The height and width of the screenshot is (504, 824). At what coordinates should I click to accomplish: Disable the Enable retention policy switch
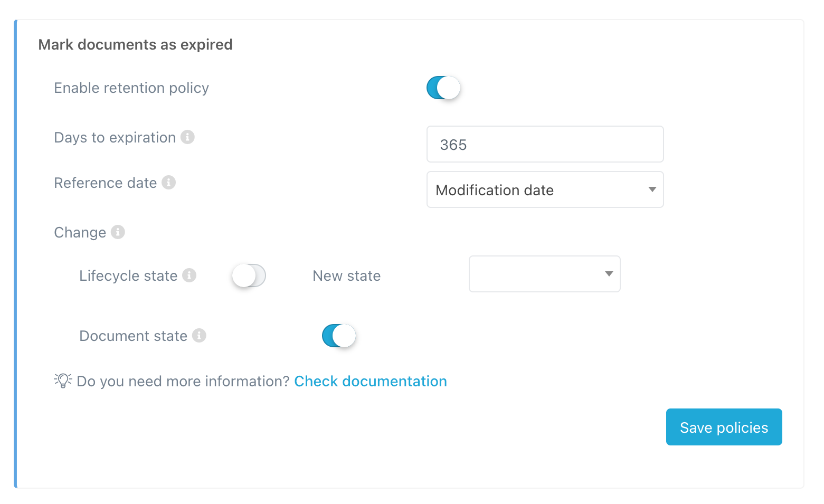click(443, 88)
